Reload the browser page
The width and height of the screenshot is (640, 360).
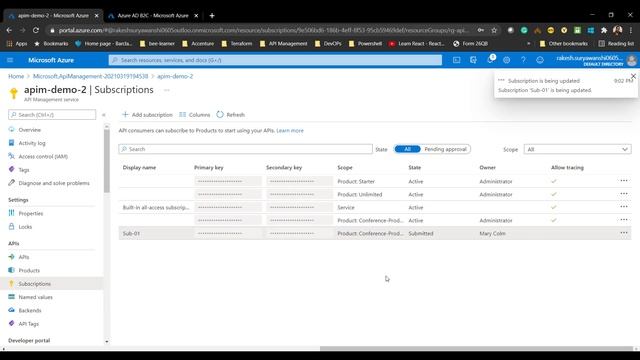click(36, 30)
